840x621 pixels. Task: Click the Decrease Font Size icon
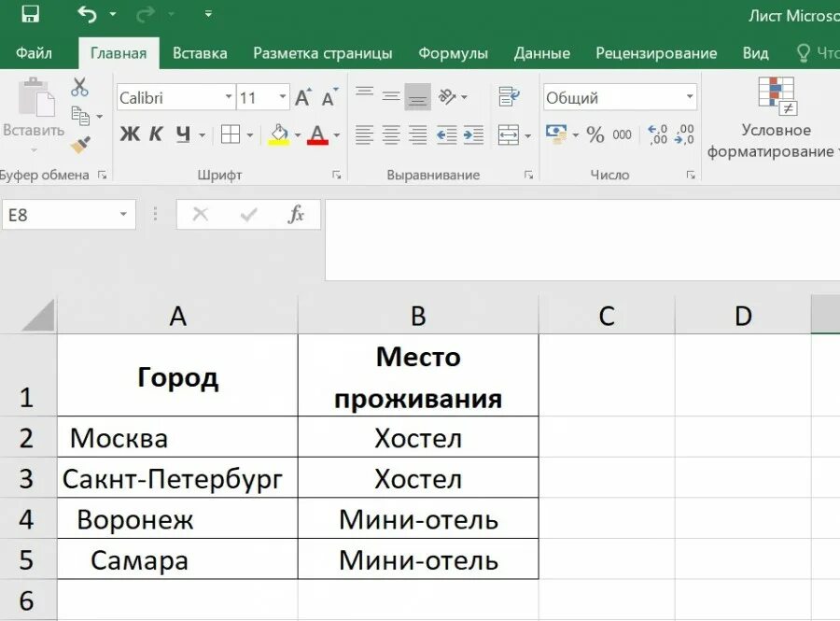pos(329,97)
